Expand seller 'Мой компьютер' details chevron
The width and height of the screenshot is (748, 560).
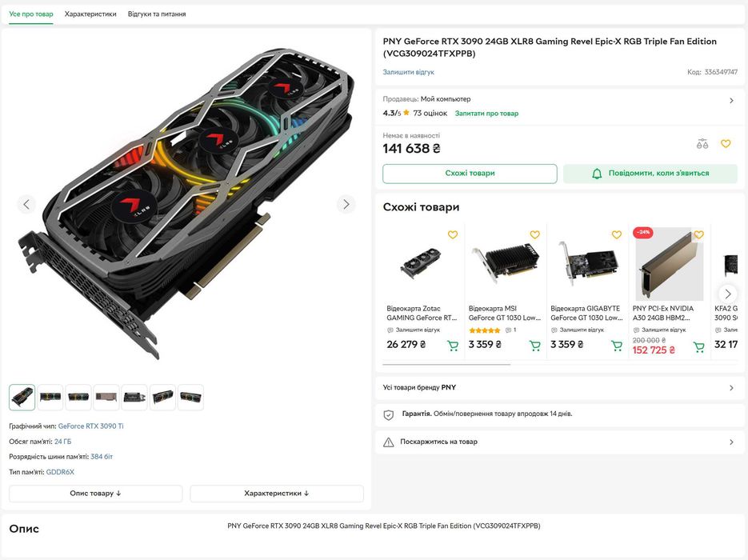[x=731, y=101]
